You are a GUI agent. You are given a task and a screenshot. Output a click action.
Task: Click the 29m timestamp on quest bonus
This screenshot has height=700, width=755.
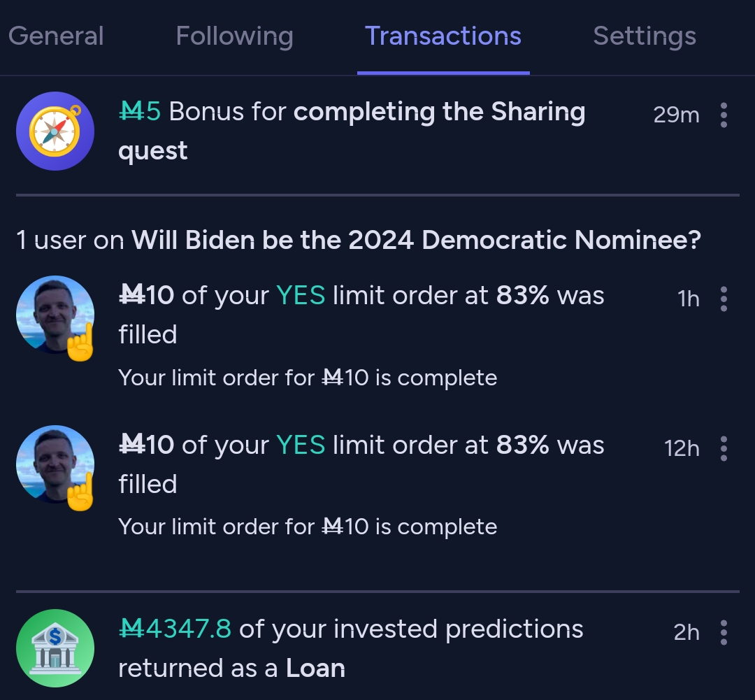tap(676, 115)
